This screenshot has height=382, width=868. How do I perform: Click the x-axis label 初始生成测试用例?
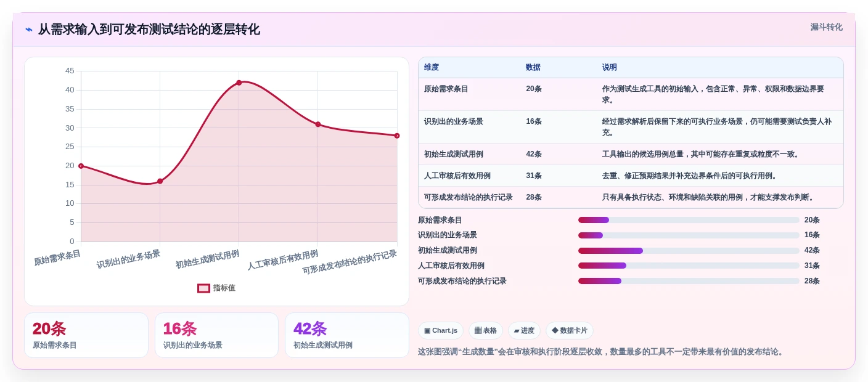[207, 259]
